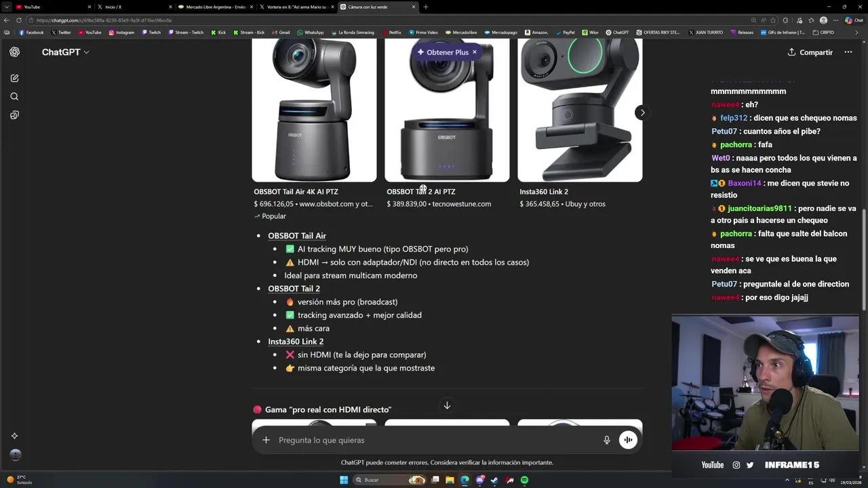The height and width of the screenshot is (488, 868).
Task: Open the PayPal bookmark
Action: click(565, 33)
